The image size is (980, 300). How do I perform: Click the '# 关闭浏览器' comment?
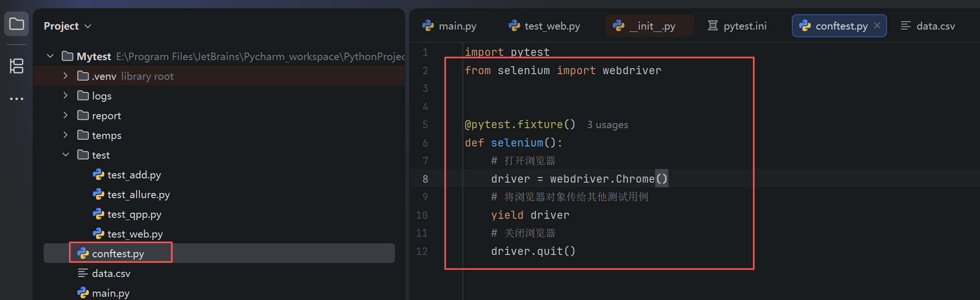(523, 233)
